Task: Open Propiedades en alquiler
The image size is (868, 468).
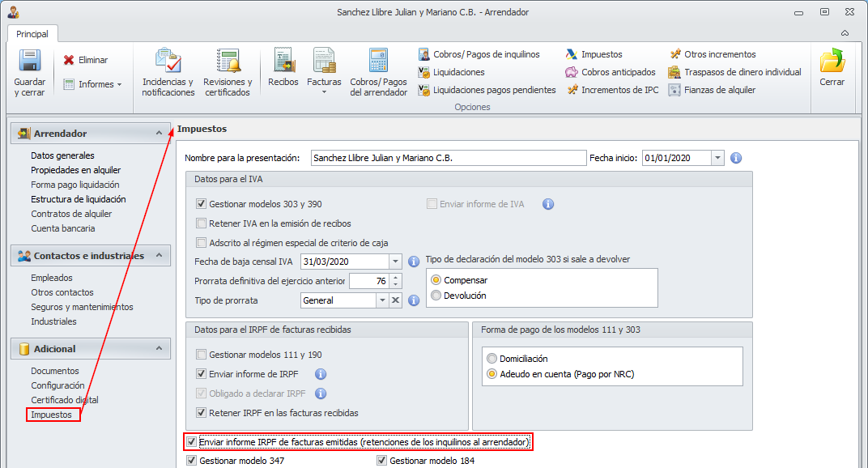Action: [x=76, y=170]
